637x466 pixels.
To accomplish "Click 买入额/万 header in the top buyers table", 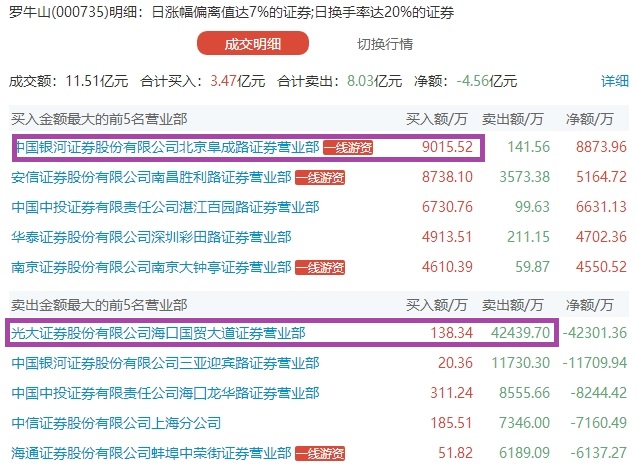I will (437, 119).
